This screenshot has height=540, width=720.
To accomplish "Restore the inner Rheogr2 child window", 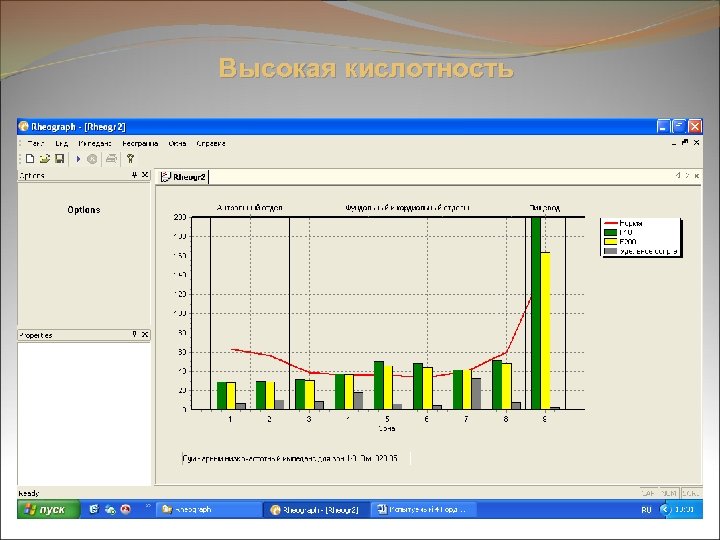I will pyautogui.click(x=685, y=143).
